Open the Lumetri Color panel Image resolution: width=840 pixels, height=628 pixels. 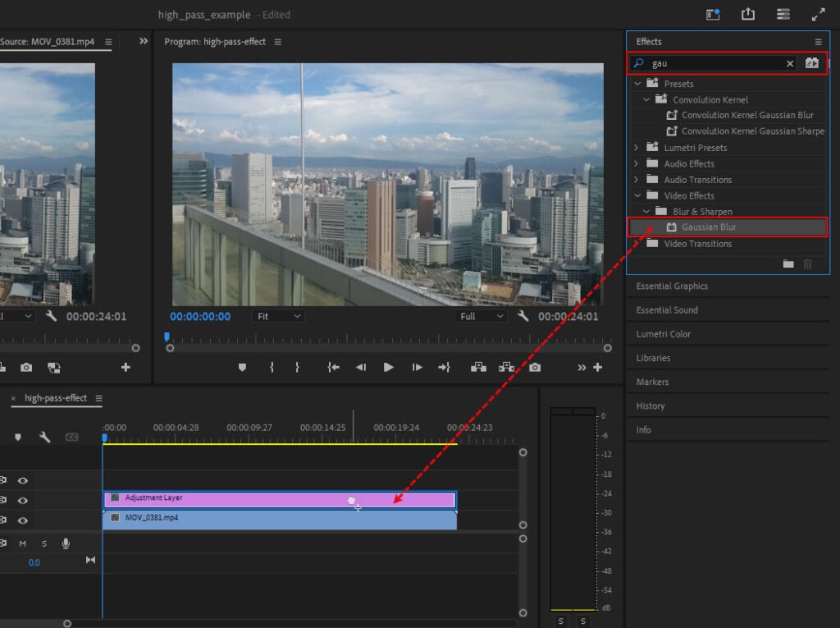click(x=664, y=334)
